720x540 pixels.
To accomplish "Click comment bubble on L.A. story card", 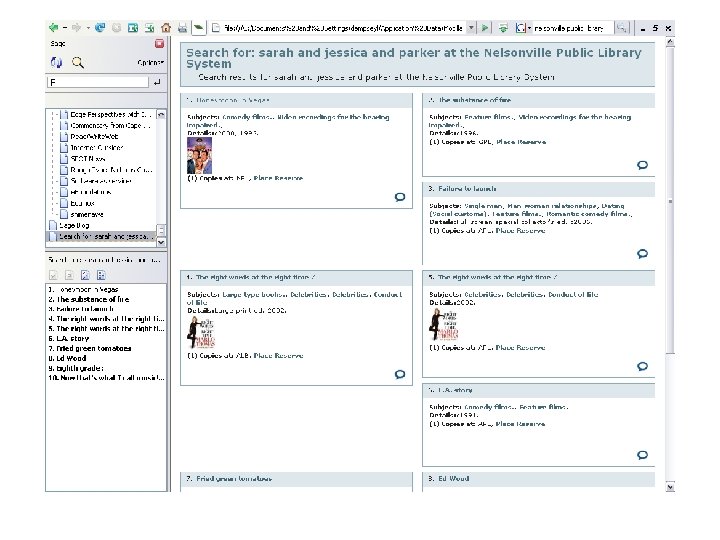I will [x=642, y=455].
